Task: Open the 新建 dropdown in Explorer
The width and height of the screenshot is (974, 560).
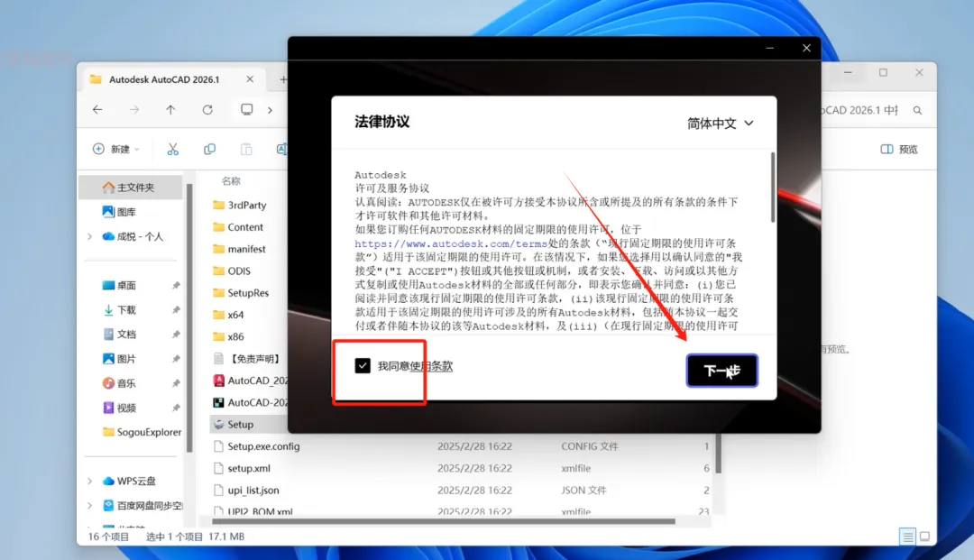Action: (x=116, y=149)
